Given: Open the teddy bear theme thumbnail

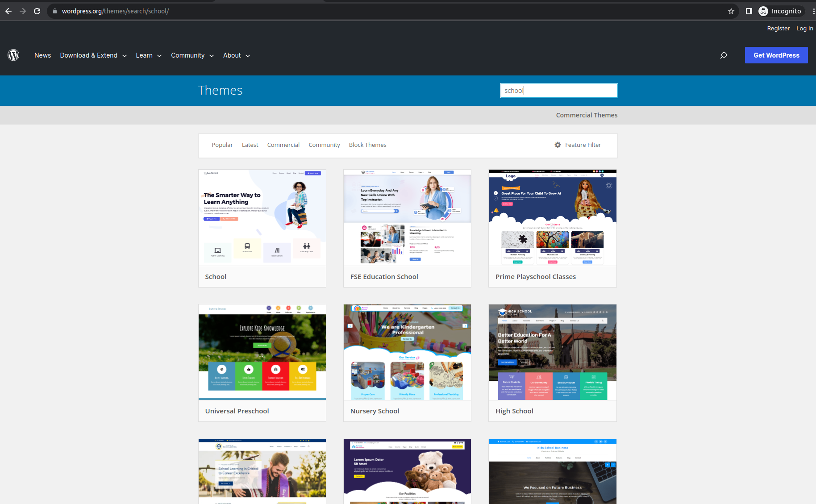Looking at the screenshot, I should click(407, 471).
